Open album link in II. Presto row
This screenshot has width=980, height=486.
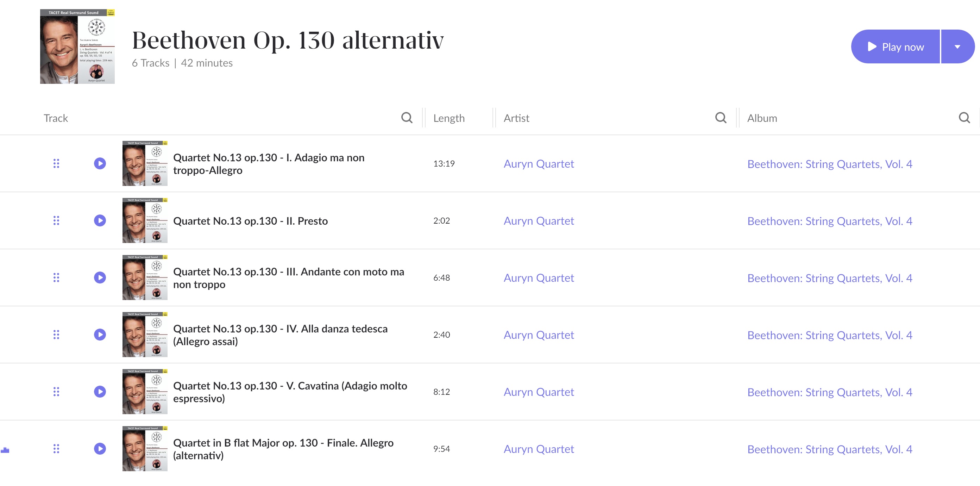click(x=830, y=221)
